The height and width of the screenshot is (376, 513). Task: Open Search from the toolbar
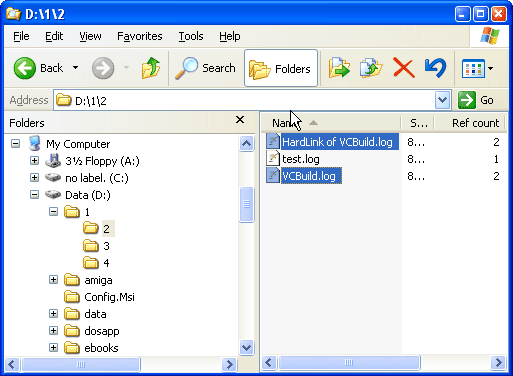tap(205, 68)
